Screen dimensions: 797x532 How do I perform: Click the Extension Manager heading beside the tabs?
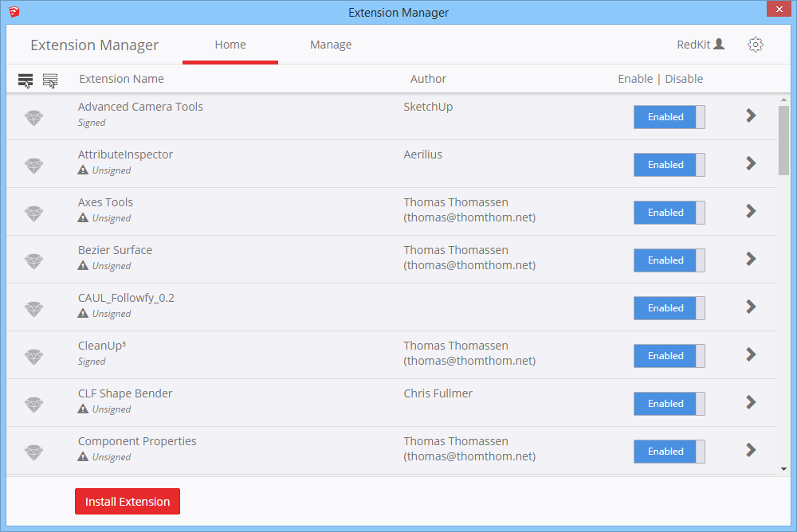coord(95,45)
